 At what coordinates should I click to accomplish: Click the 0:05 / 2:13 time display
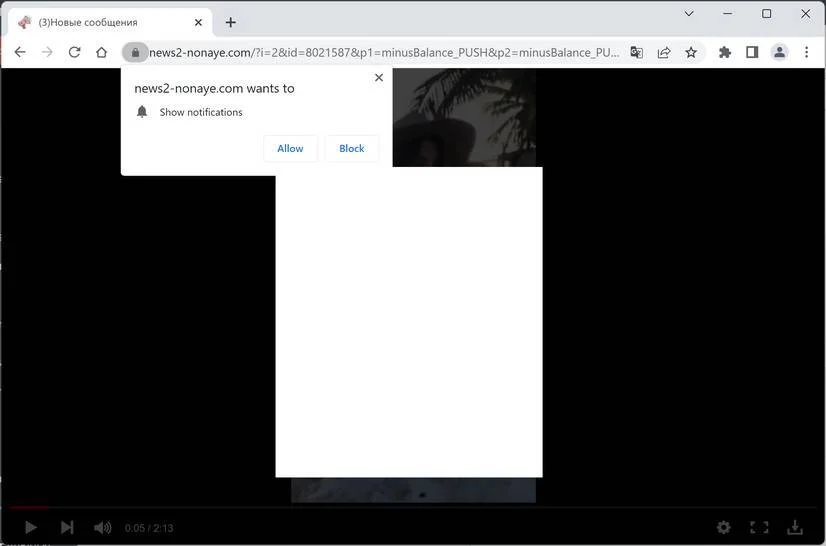tap(149, 528)
